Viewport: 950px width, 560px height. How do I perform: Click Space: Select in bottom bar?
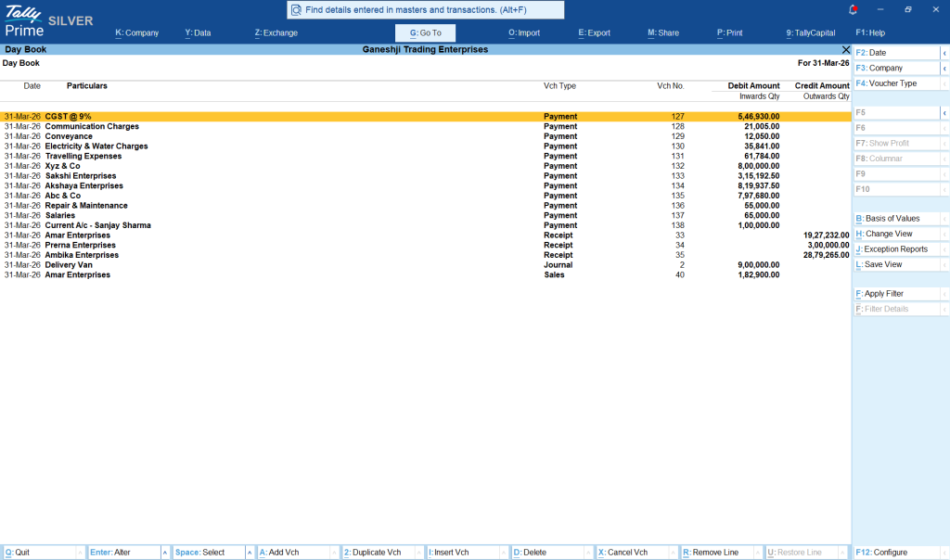tap(209, 553)
